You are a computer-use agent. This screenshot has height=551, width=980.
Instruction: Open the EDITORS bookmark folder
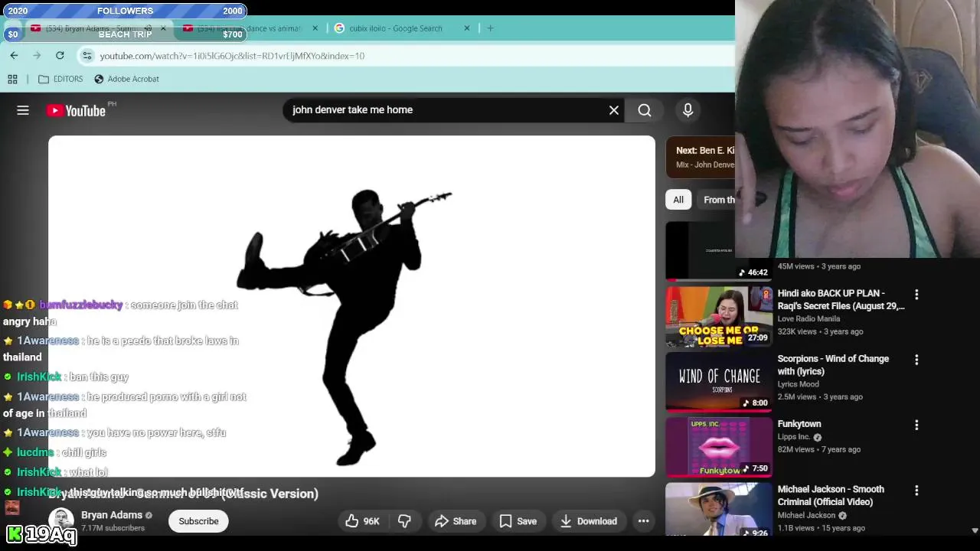click(x=60, y=79)
